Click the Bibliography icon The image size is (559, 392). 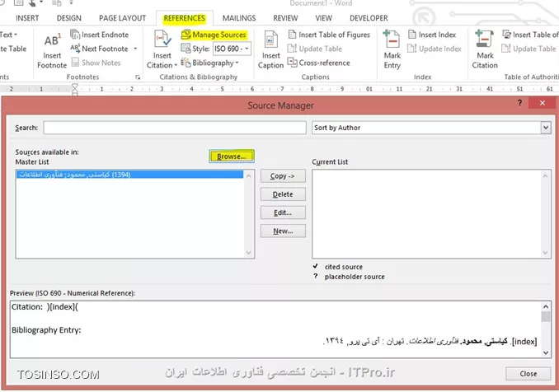[x=186, y=63]
